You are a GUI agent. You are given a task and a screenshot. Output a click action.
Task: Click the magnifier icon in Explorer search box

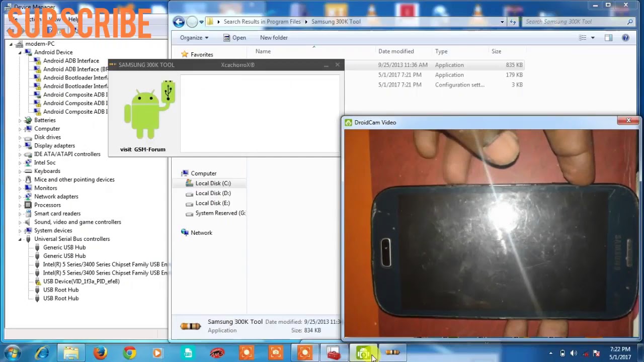click(629, 22)
